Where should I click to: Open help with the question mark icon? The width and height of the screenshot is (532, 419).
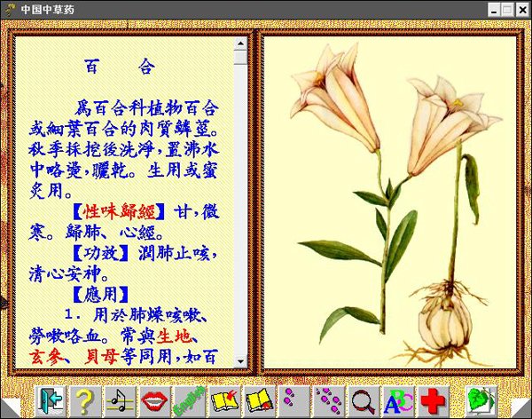tap(84, 401)
